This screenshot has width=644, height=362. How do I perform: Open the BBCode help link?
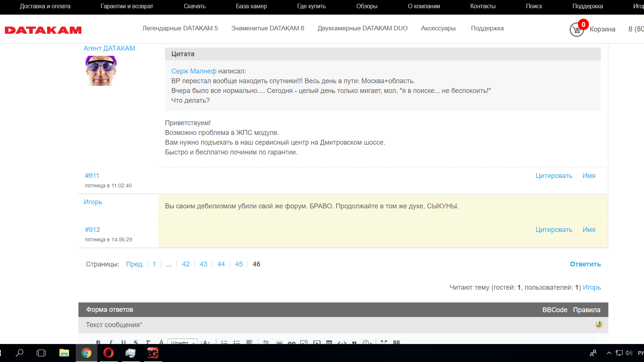554,310
